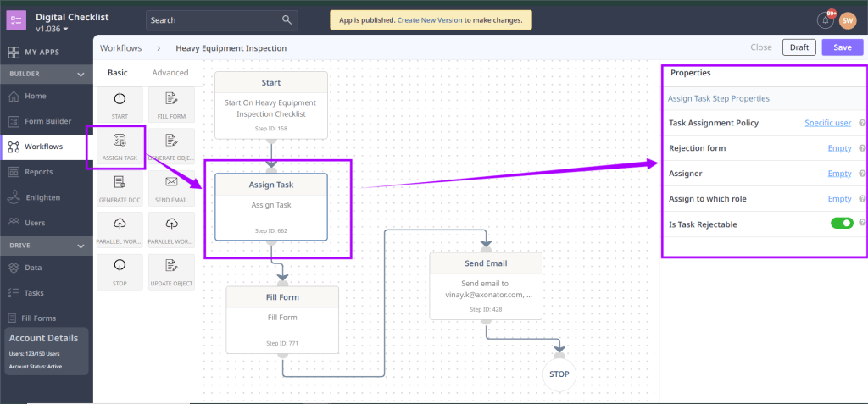The width and height of the screenshot is (868, 404).
Task: Collapse the DRIVE sidebar section
Action: (x=81, y=246)
